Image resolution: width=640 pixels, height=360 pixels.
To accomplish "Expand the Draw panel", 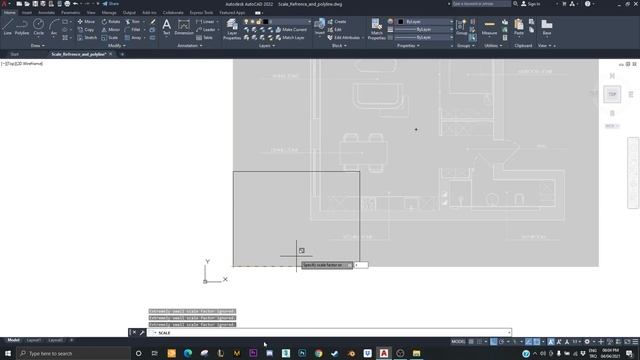I will pyautogui.click(x=38, y=46).
